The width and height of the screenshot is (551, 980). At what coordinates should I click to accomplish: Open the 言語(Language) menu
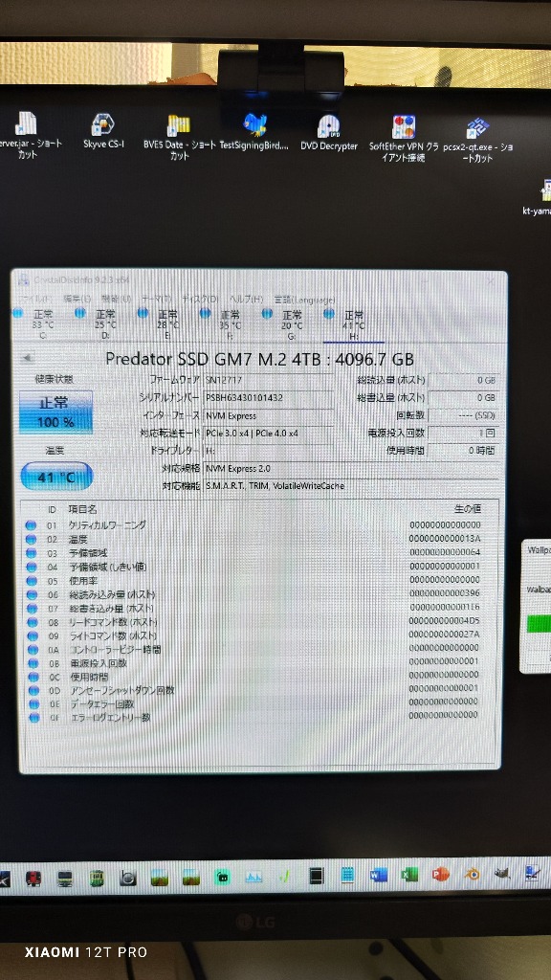pos(305,300)
